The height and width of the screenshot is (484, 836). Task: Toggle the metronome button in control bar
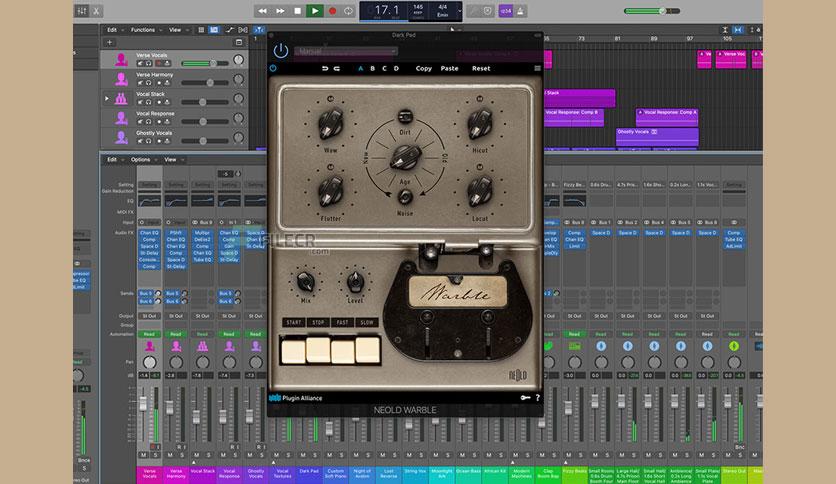pos(520,11)
